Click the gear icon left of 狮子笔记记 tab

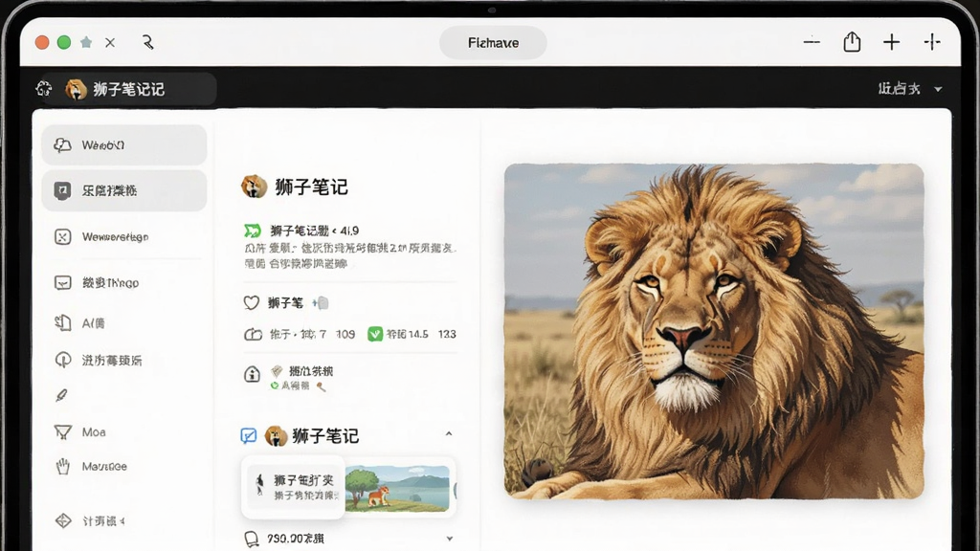tap(44, 89)
